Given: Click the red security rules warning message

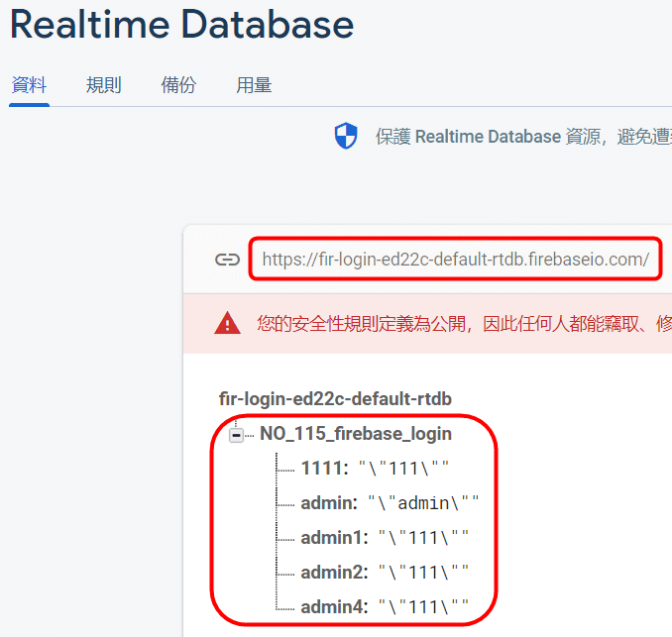Looking at the screenshot, I should point(464,324).
